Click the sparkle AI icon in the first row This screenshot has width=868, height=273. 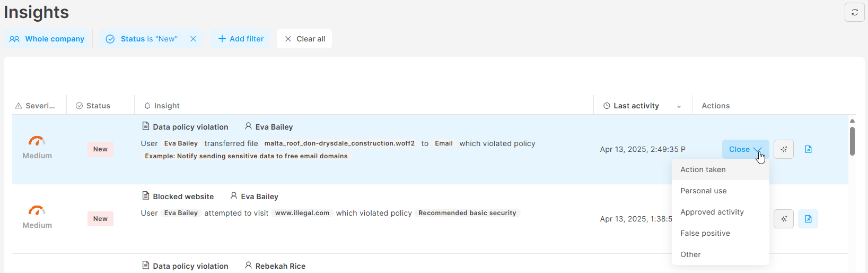click(x=784, y=149)
